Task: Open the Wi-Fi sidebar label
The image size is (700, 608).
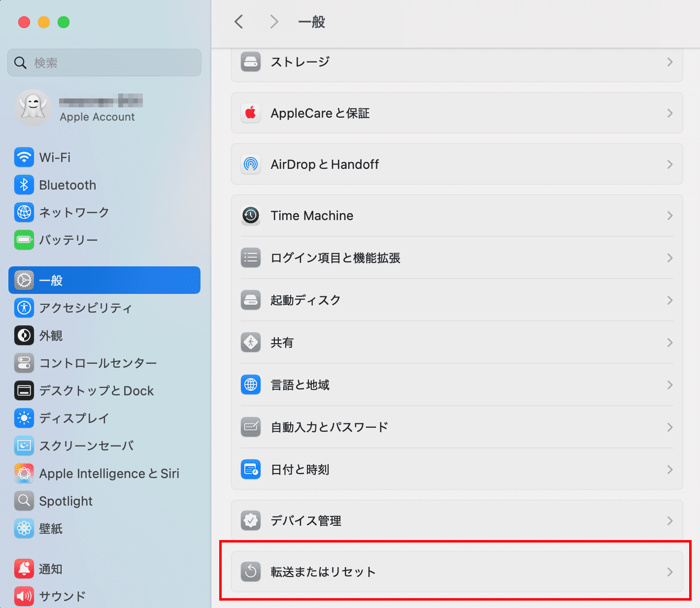Action: [55, 158]
